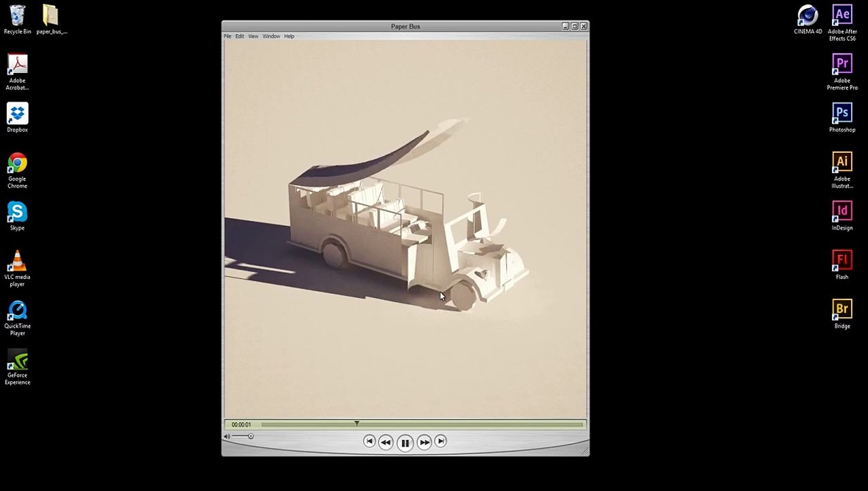Viewport: 868px width, 491px height.
Task: Open Adobe Illustrator desktop shortcut
Action: tap(842, 170)
